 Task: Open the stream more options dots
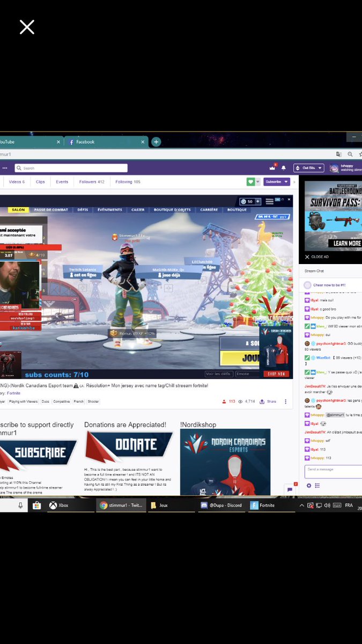(x=286, y=401)
